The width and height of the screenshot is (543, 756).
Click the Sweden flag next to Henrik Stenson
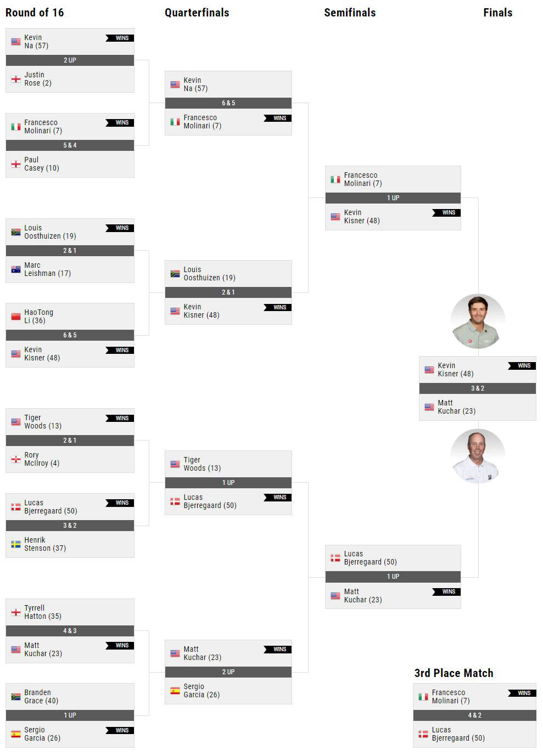coord(16,544)
